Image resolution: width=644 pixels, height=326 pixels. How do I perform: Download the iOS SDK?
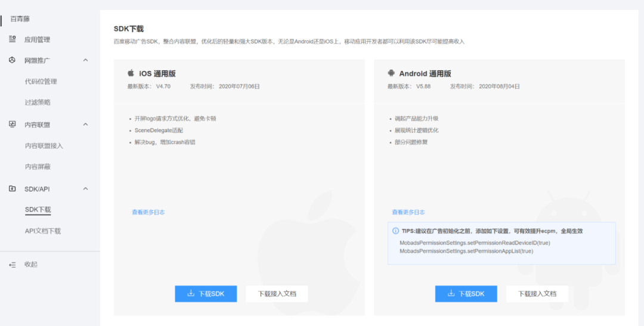[x=206, y=294]
